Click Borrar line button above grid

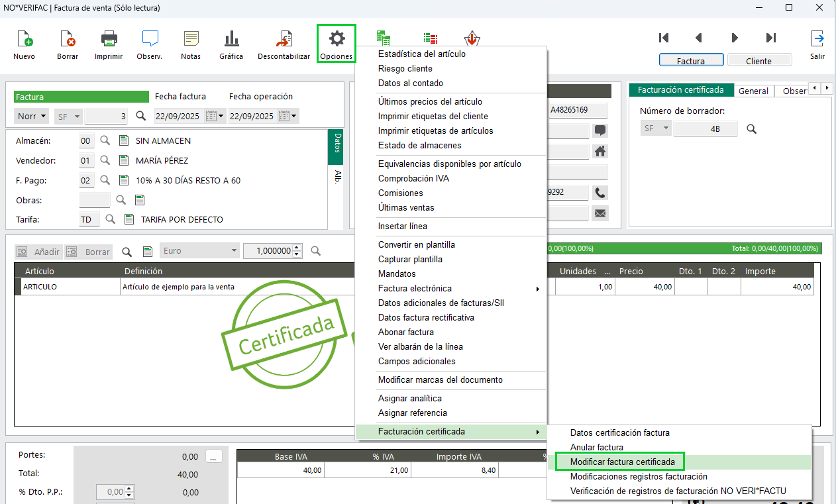[88, 252]
